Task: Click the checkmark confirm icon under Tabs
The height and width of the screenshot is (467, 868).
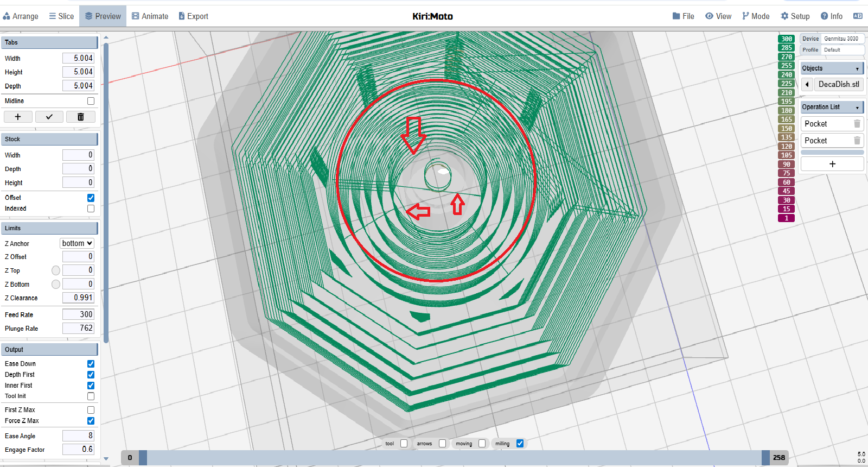Action: (49, 117)
